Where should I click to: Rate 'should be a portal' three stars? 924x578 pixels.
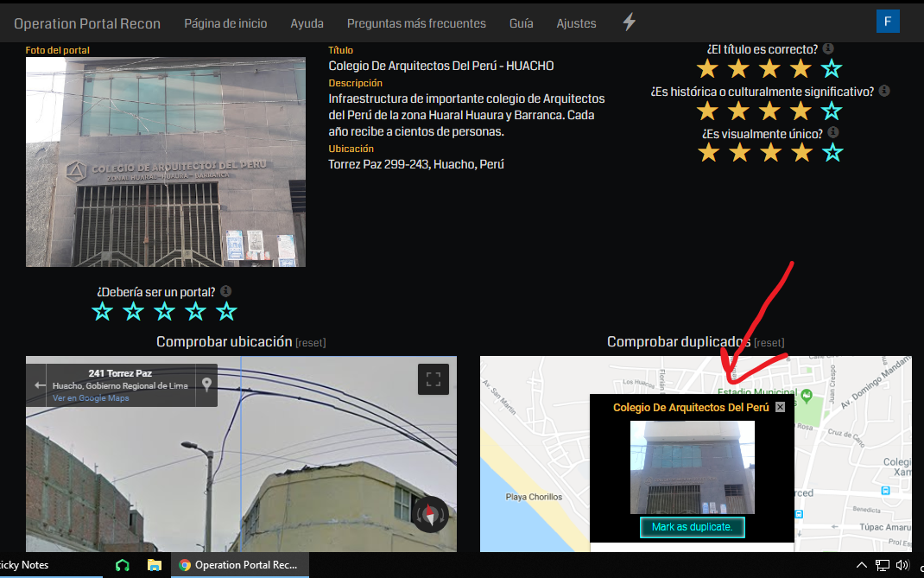pyautogui.click(x=164, y=311)
